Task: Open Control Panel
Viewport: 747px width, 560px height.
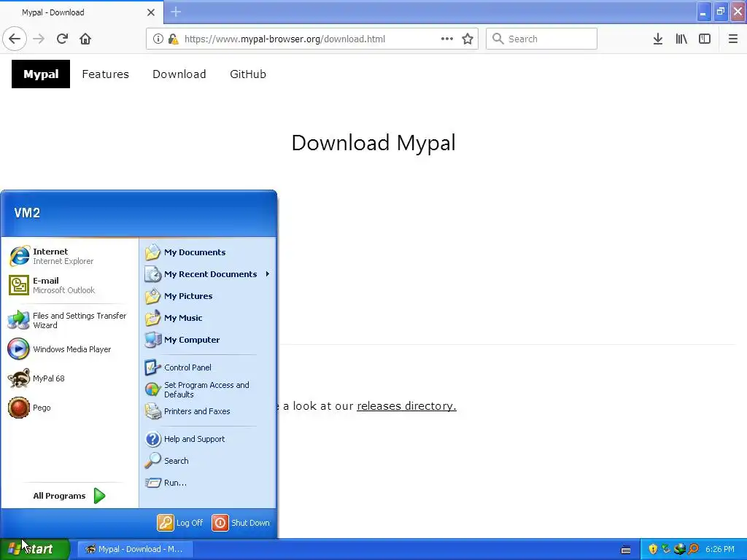Action: click(x=208, y=367)
